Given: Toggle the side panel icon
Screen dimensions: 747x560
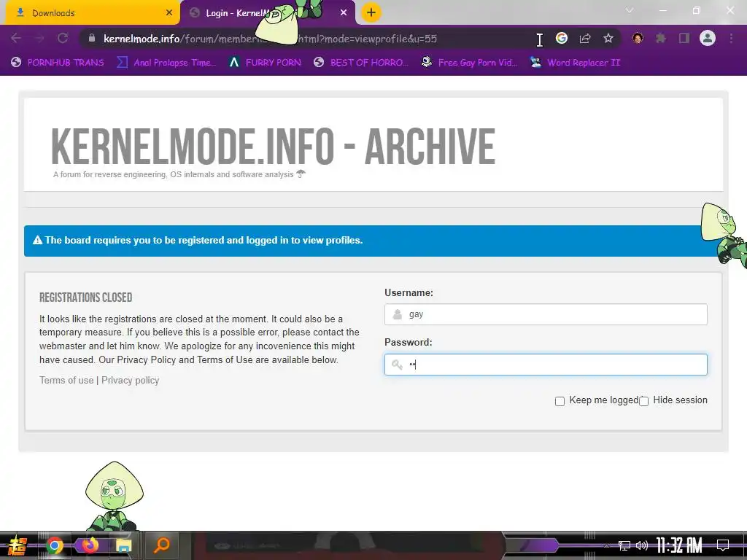Looking at the screenshot, I should [x=684, y=38].
